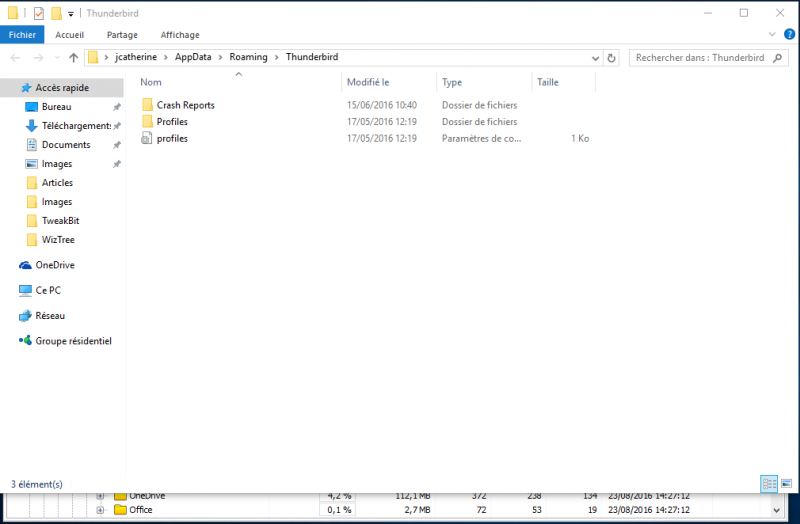The image size is (800, 524).
Task: Click the Star icon of Accès rapide
Action: (26, 88)
